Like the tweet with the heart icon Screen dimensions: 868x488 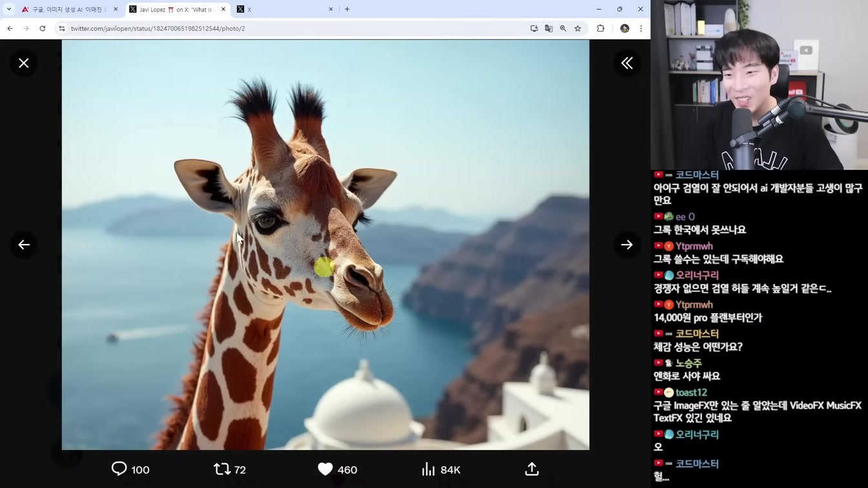coord(325,469)
